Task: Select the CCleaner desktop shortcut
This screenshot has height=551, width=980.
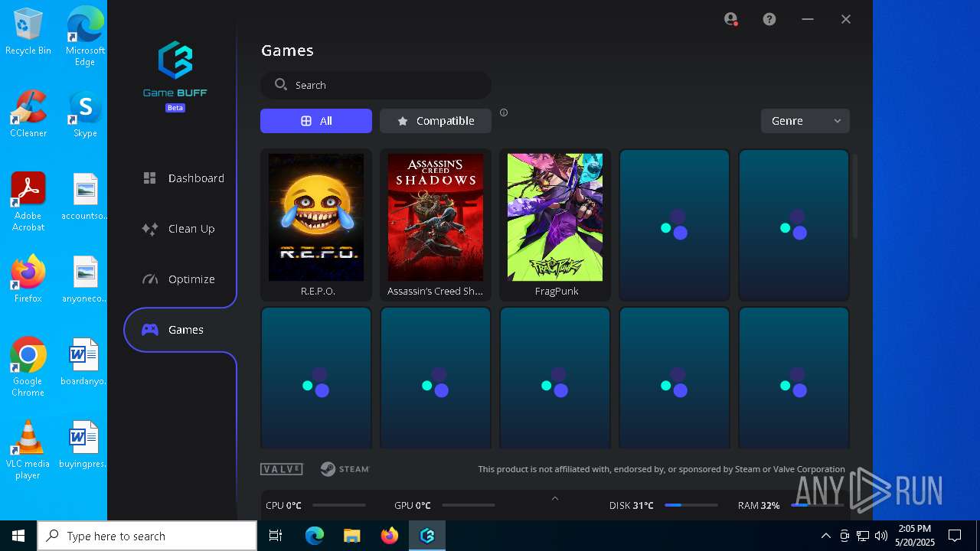Action: (x=28, y=113)
